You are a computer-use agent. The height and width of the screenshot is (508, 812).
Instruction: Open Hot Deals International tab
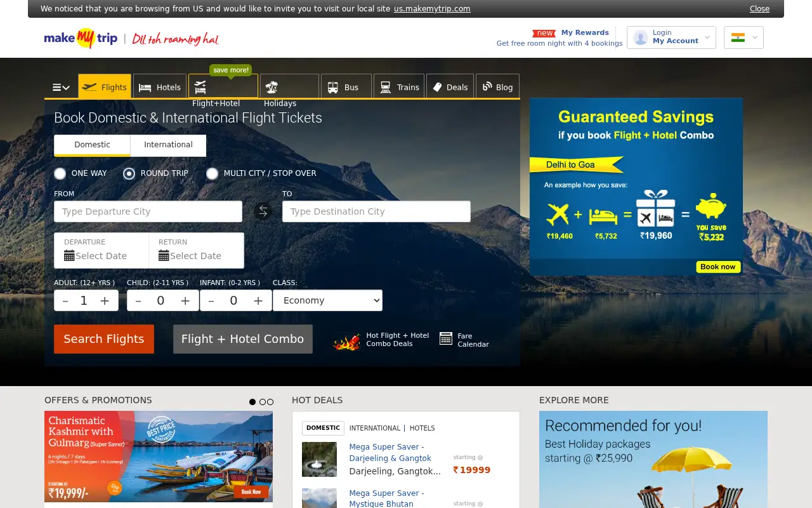[374, 428]
